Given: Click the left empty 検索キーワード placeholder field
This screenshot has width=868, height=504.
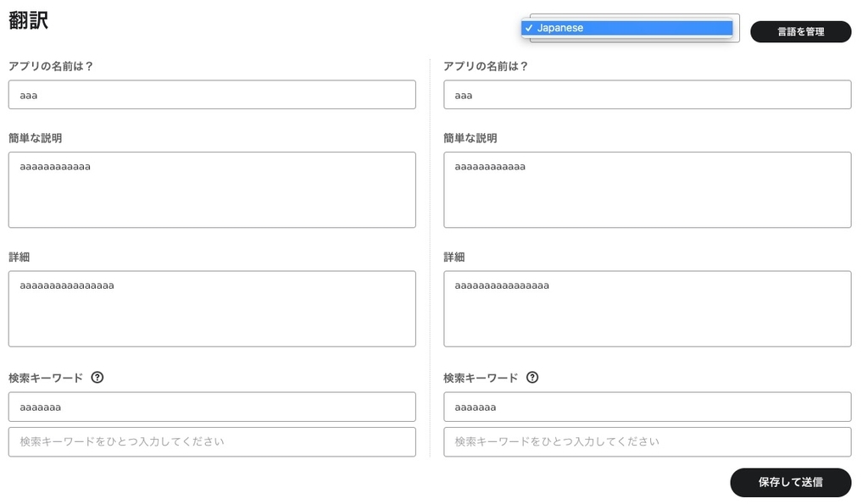Looking at the screenshot, I should pyautogui.click(x=210, y=441).
